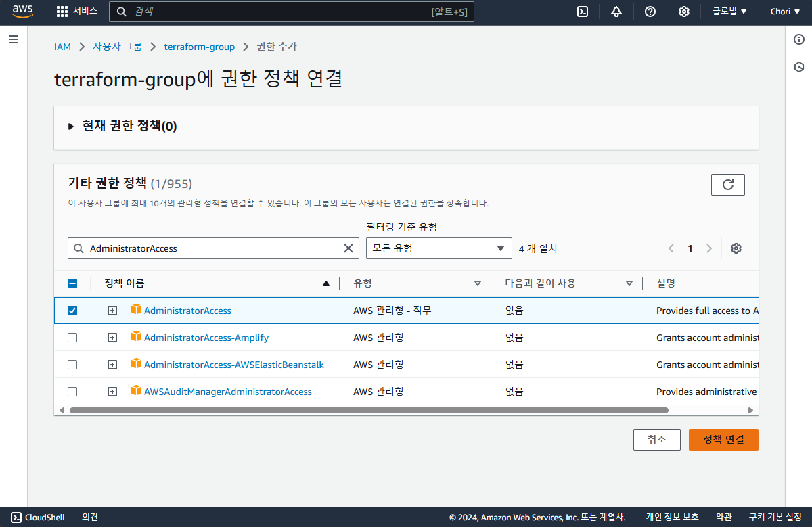Click the 'AWS 관리형 - 직무' type cell
The image size is (812, 527).
392,311
